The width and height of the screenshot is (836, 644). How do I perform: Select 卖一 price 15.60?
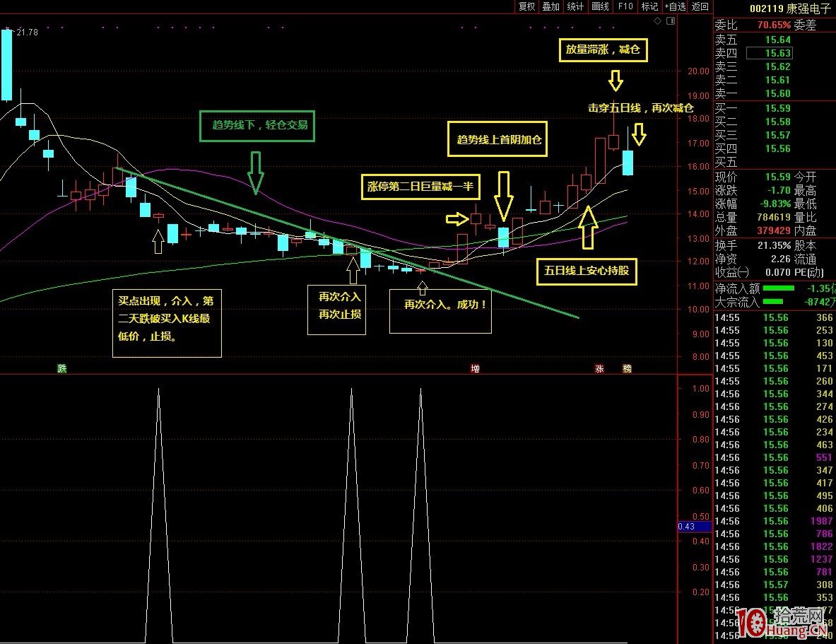[x=778, y=93]
